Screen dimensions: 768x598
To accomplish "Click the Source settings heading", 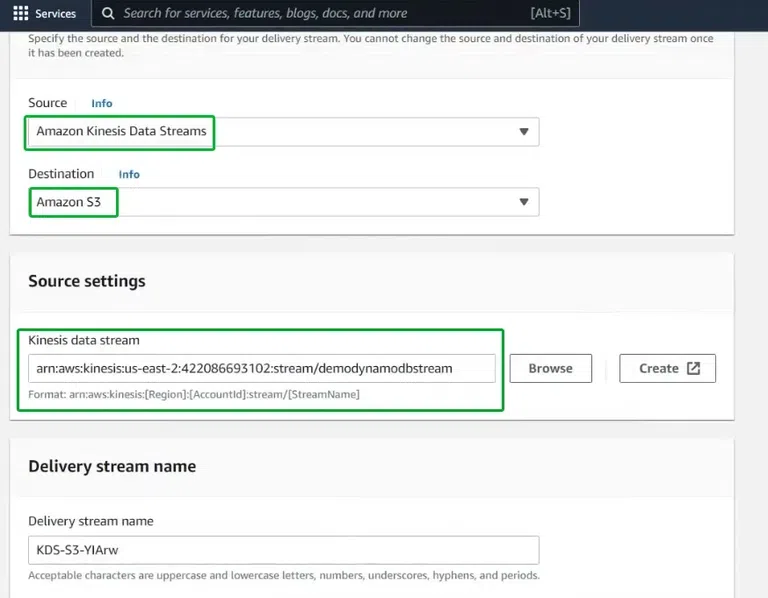I will click(87, 281).
